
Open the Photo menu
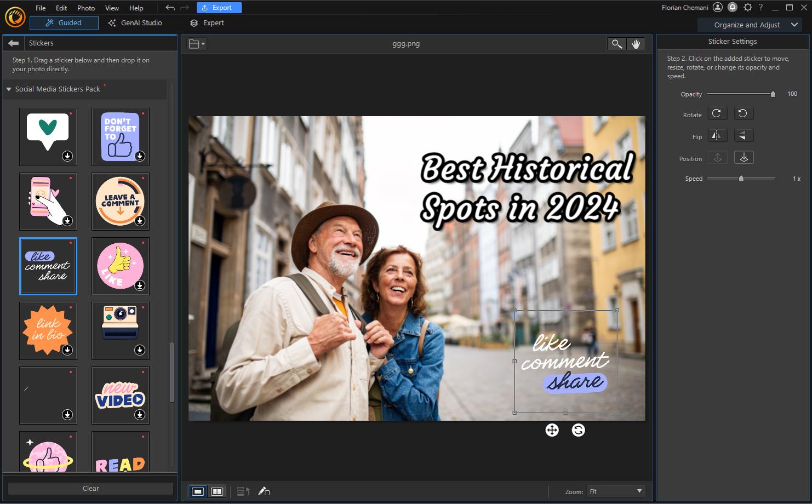point(85,8)
